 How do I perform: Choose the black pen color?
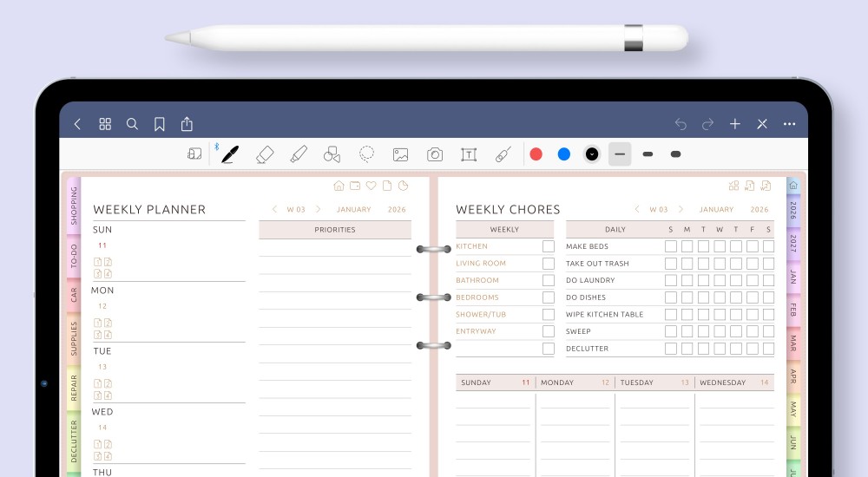point(592,154)
